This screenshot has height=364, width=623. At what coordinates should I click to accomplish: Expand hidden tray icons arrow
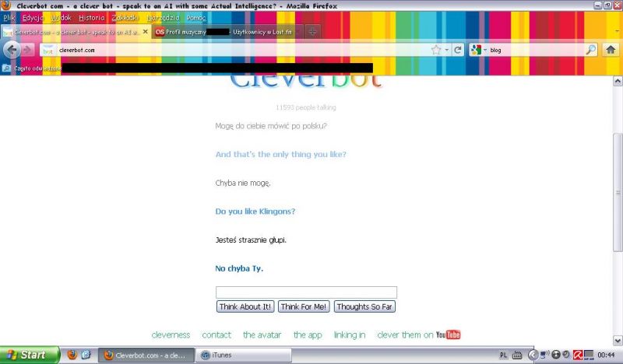point(533,355)
